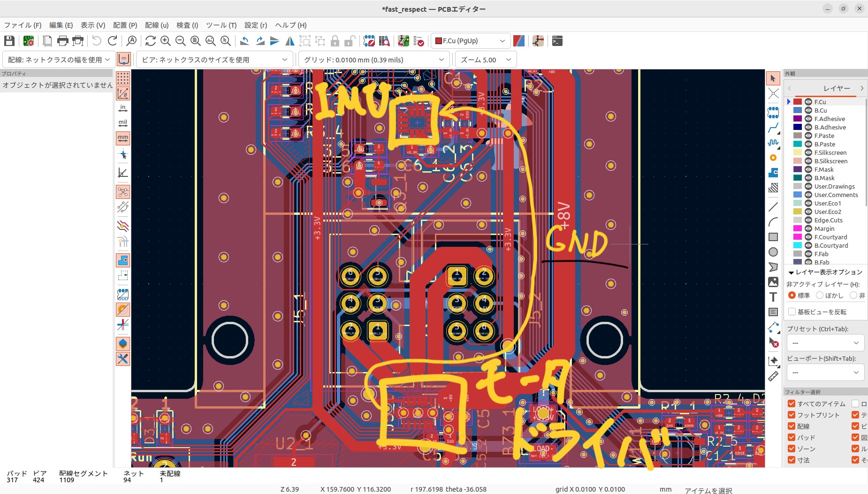The height and width of the screenshot is (494, 868).
Task: Open the 配置 menu
Action: point(125,25)
